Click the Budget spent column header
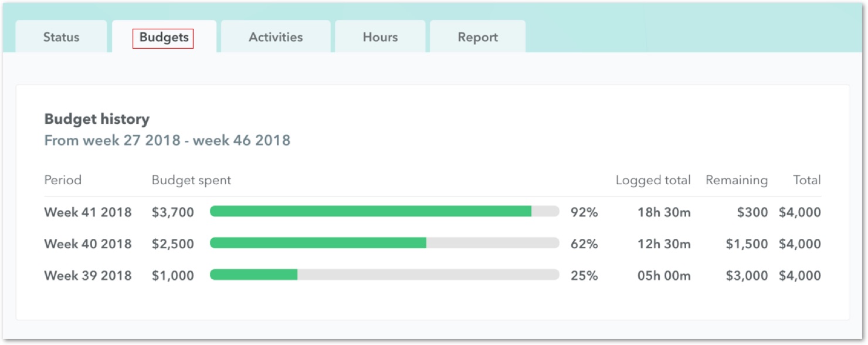Image resolution: width=868 pixels, height=345 pixels. coord(192,180)
